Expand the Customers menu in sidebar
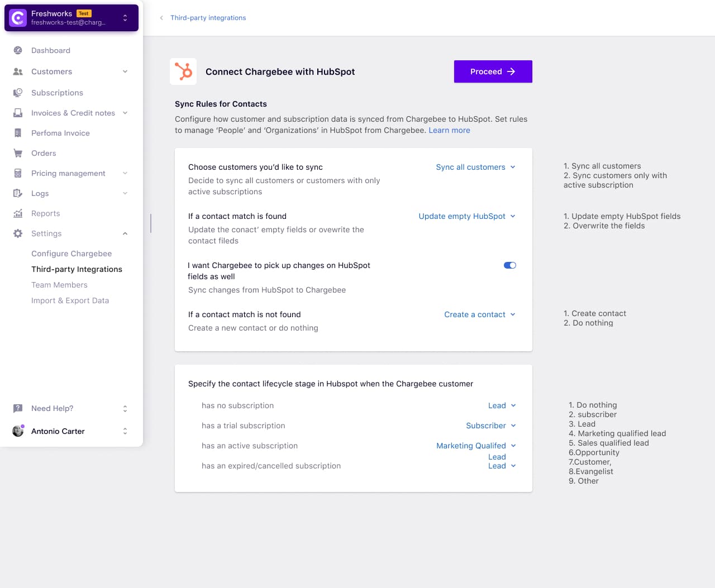Image resolution: width=715 pixels, height=588 pixels. click(x=125, y=71)
